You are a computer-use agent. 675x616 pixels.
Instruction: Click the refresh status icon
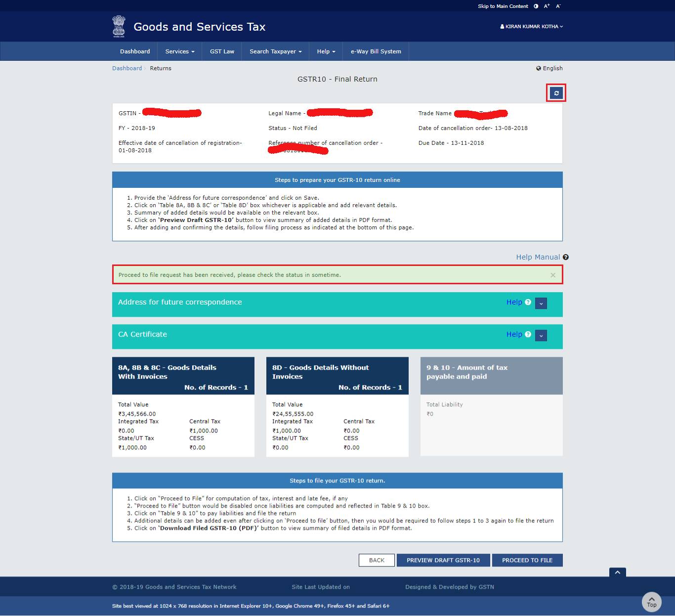tap(556, 92)
